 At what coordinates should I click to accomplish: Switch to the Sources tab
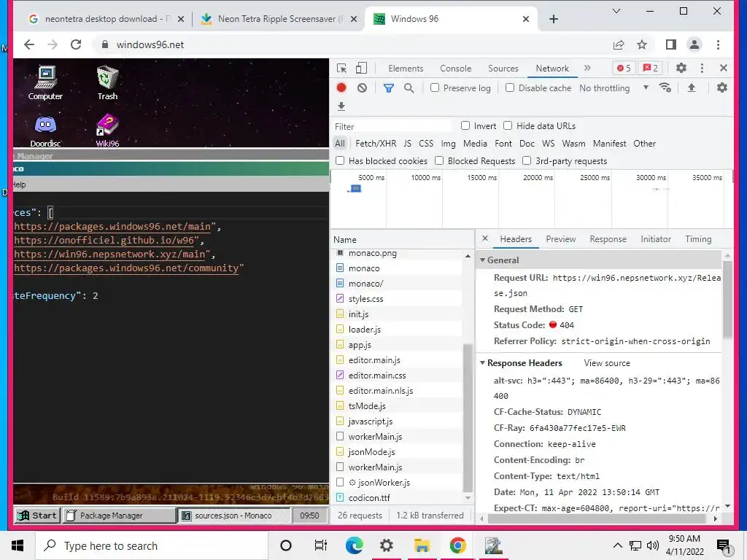503,69
